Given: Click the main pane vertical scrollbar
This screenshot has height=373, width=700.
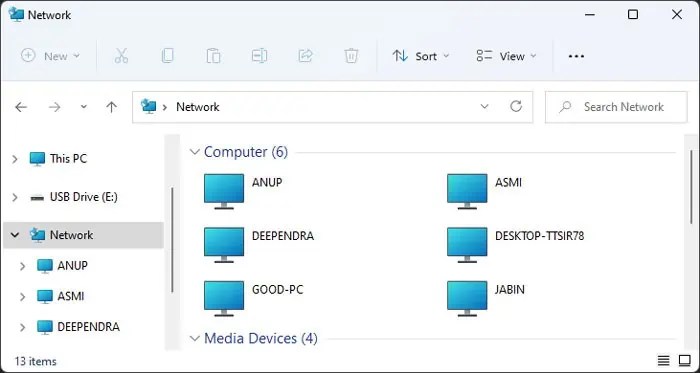Looking at the screenshot, I should tap(692, 186).
